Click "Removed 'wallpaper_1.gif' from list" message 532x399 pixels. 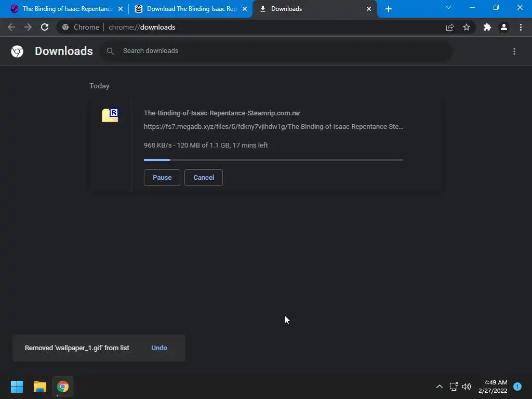(x=77, y=348)
